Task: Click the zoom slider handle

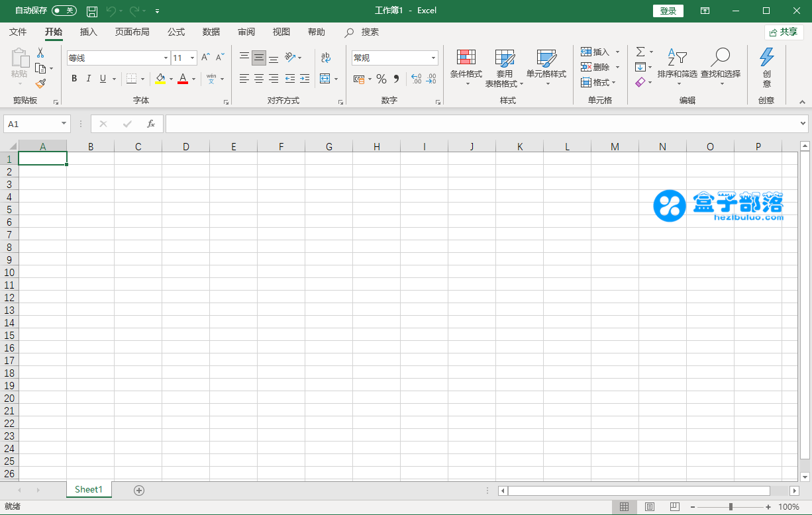Action: [x=731, y=507]
